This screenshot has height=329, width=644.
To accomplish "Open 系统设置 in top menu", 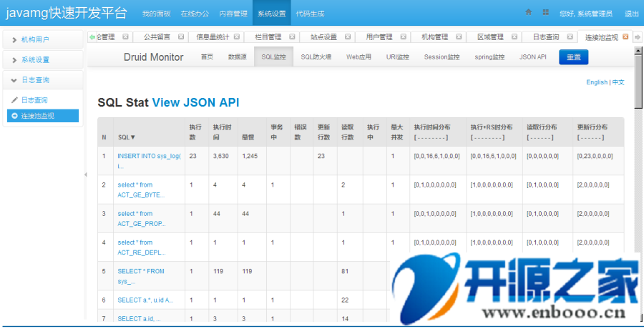I will (x=271, y=14).
